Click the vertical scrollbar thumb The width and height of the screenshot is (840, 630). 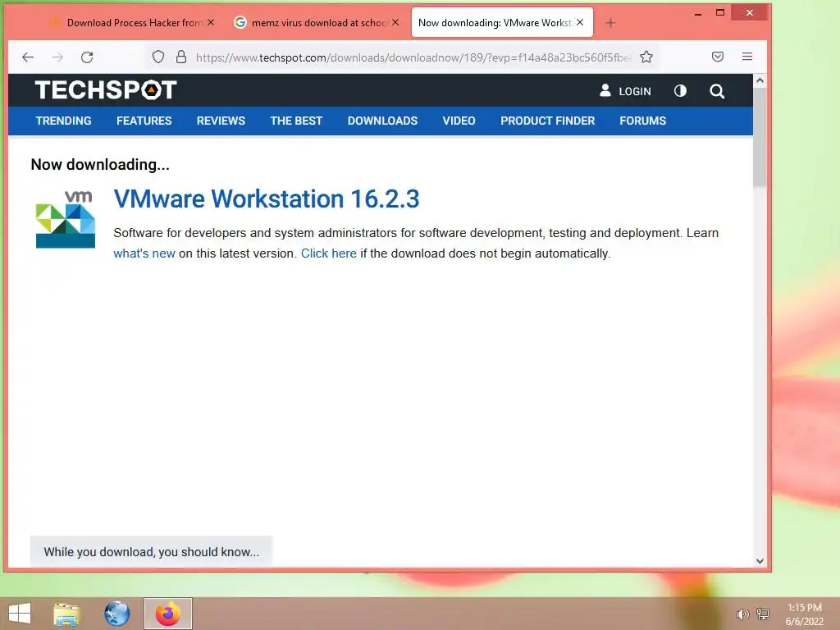[x=760, y=138]
